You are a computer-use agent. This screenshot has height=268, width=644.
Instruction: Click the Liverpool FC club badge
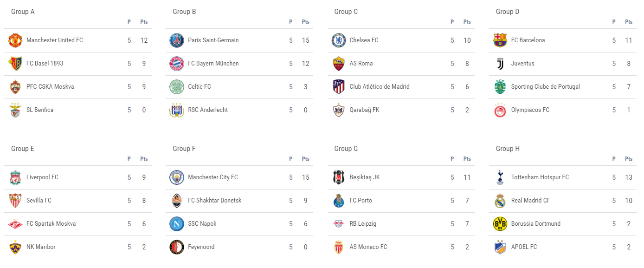click(15, 177)
